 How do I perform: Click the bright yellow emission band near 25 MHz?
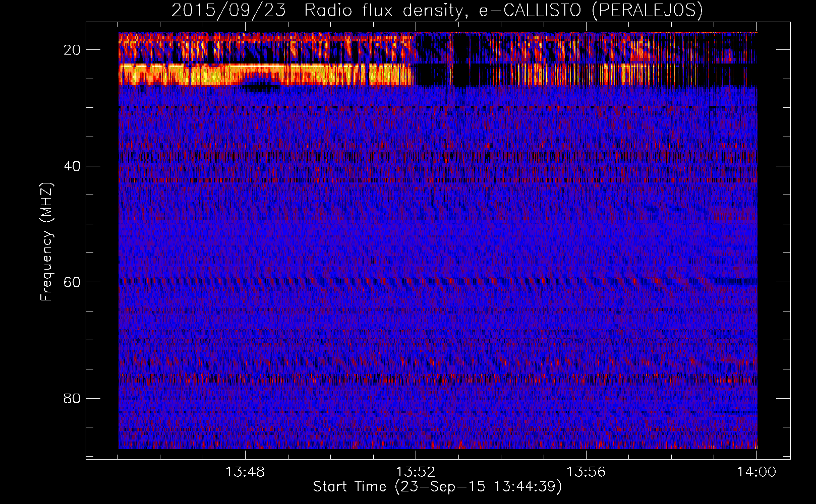coord(266,75)
